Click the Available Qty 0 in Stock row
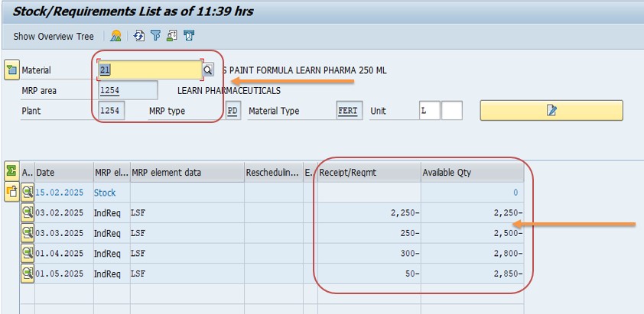This screenshot has width=644, height=314. tap(516, 193)
